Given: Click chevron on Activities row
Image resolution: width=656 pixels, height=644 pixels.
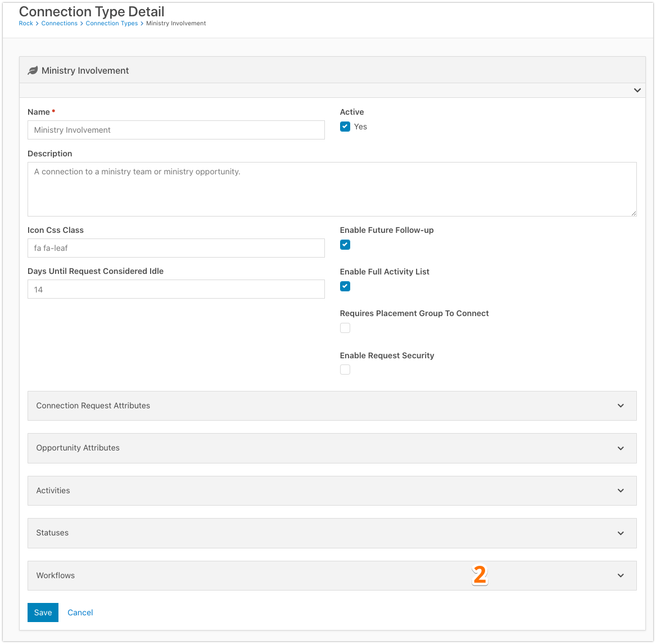Looking at the screenshot, I should tap(621, 491).
